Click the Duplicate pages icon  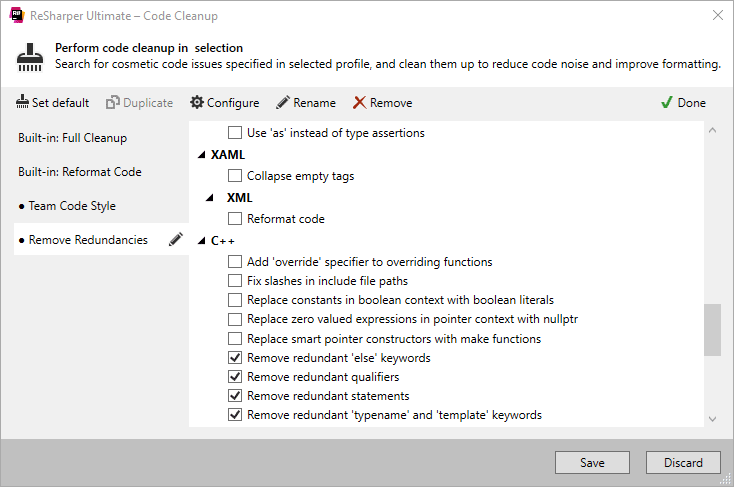pos(112,102)
